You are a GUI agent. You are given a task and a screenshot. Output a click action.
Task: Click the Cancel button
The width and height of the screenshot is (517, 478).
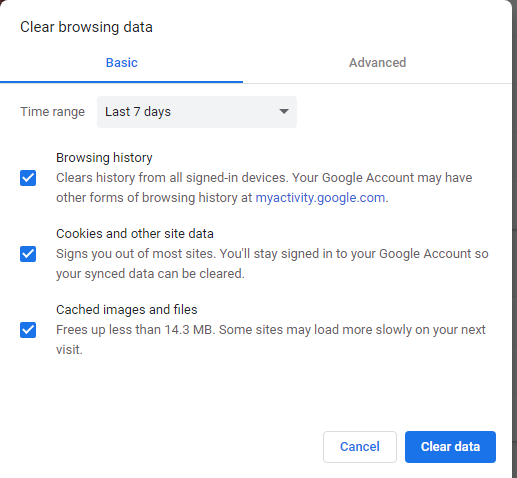pos(360,447)
